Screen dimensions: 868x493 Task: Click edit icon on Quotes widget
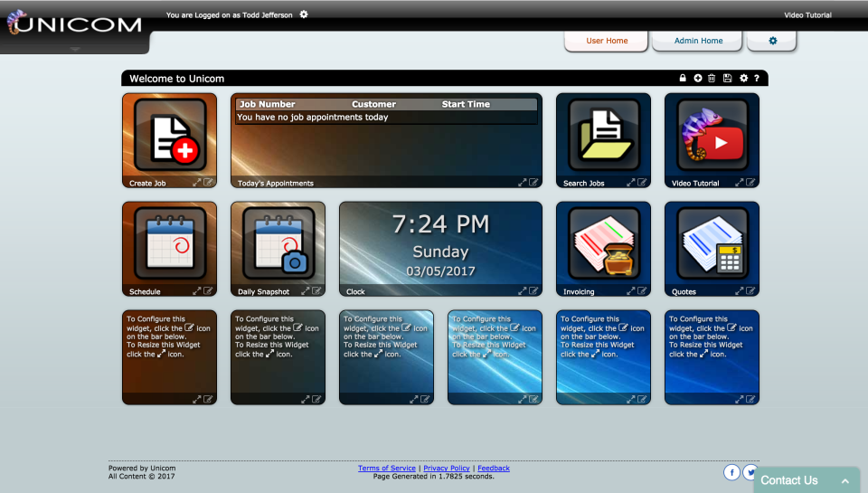click(750, 290)
